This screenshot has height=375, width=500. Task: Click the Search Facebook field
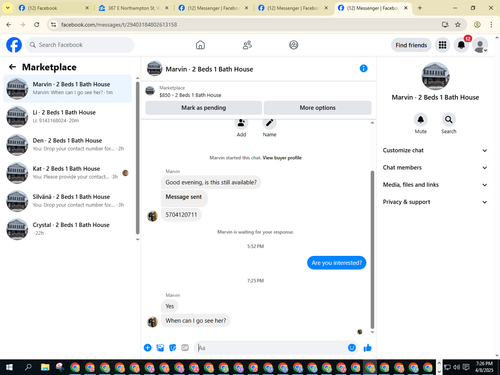point(80,45)
